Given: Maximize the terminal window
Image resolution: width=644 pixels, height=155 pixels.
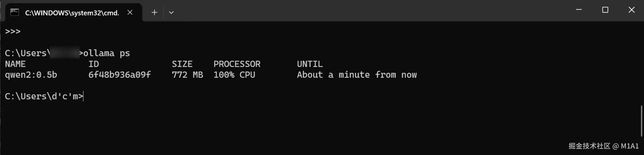Looking at the screenshot, I should click(x=605, y=10).
